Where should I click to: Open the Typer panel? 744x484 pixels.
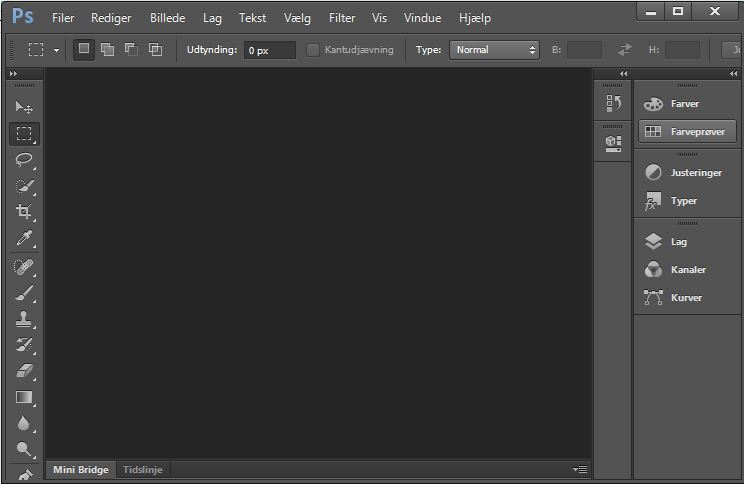(x=687, y=201)
